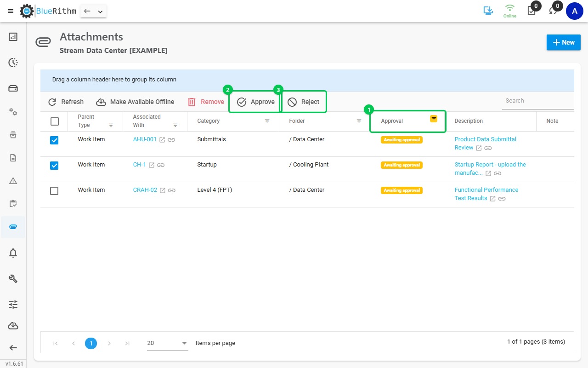Open the Folder column filter
The width and height of the screenshot is (588, 368).
click(359, 121)
